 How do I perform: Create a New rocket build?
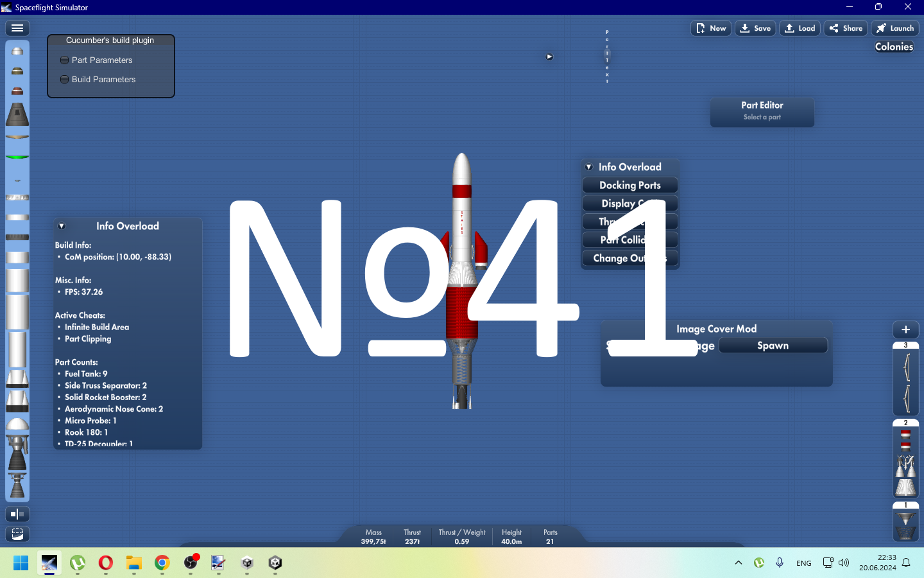tap(711, 28)
